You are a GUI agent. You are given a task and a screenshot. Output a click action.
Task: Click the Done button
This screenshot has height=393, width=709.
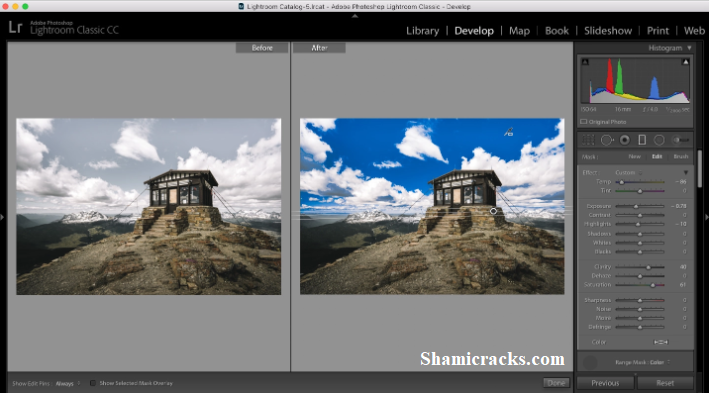click(x=556, y=383)
